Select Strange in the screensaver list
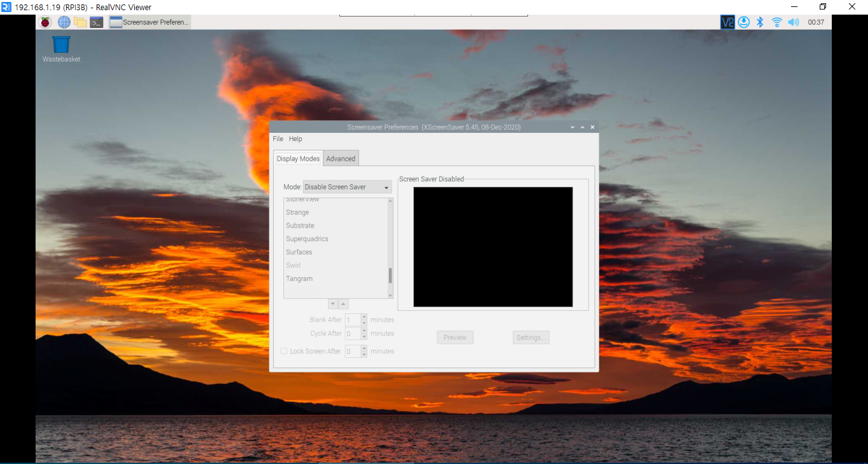Image resolution: width=868 pixels, height=464 pixels. pos(337,212)
